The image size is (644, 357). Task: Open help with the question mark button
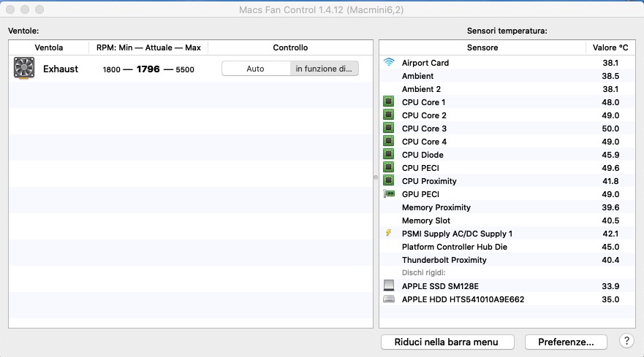626,341
